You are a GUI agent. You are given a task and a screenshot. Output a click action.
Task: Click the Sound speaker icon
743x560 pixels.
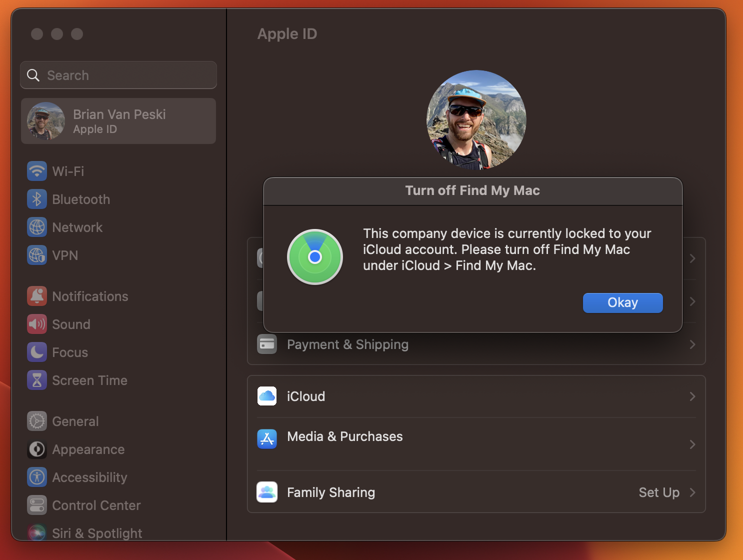(x=37, y=324)
